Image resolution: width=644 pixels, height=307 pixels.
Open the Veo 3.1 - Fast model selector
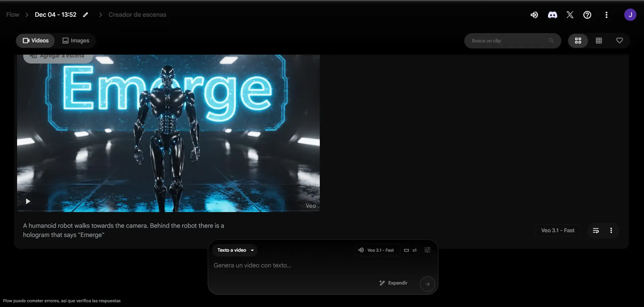point(377,250)
